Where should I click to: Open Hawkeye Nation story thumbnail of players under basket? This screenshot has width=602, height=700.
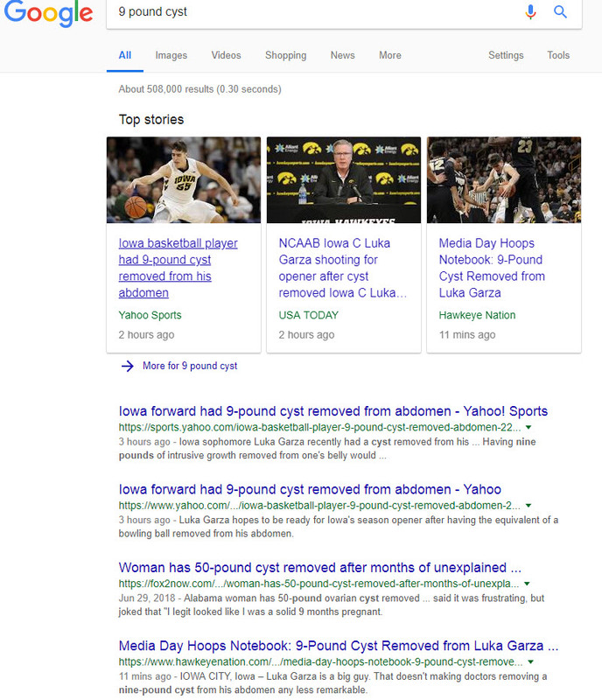[x=504, y=180]
